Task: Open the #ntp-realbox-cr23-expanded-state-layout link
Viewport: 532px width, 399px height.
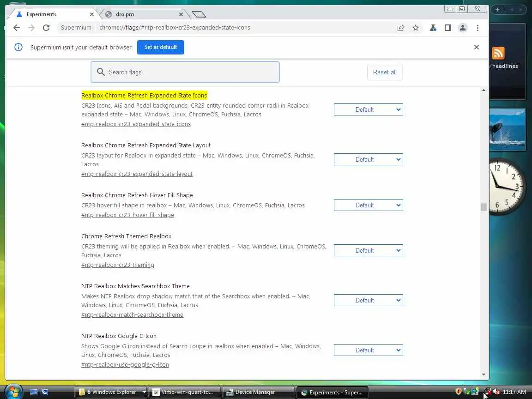Action: tap(137, 174)
